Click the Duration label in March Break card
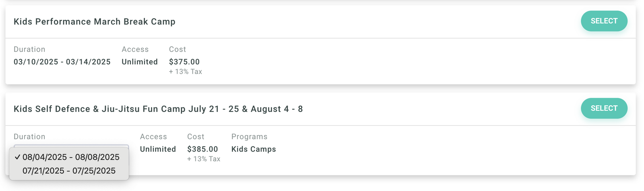The image size is (644, 191). (x=29, y=49)
